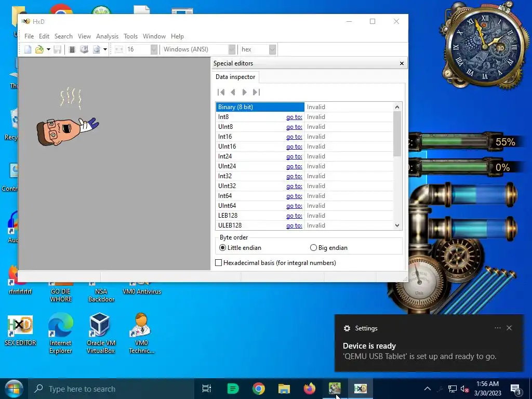Select the VM0 Antivirus desktop icon
532x399 pixels.
tap(142, 291)
